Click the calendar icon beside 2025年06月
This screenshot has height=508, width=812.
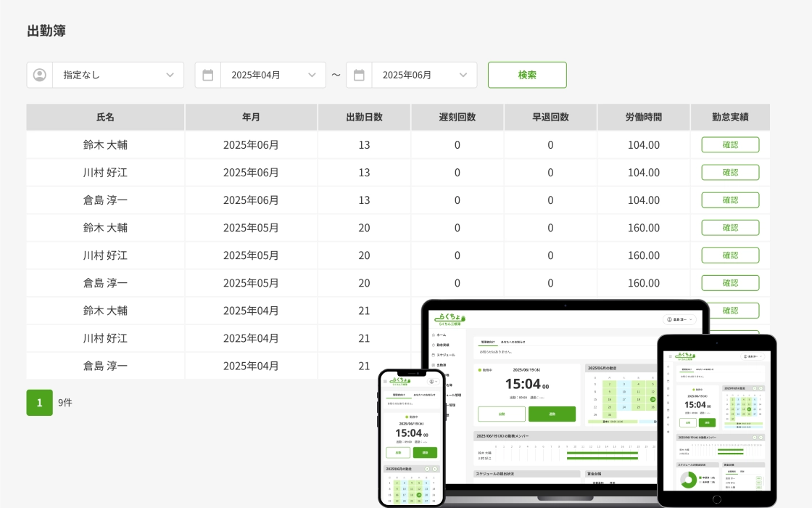pos(359,75)
